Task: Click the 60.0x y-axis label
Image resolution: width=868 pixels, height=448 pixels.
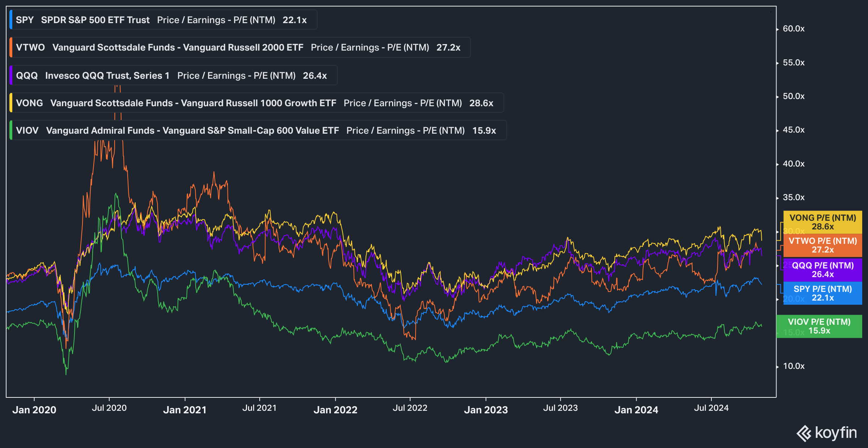Action: click(793, 29)
